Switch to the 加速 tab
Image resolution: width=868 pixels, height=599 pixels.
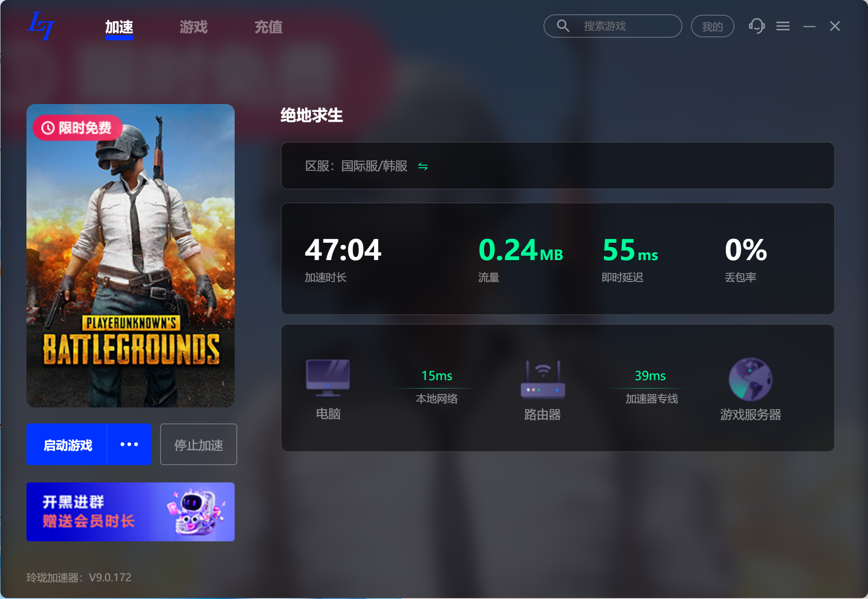click(119, 27)
